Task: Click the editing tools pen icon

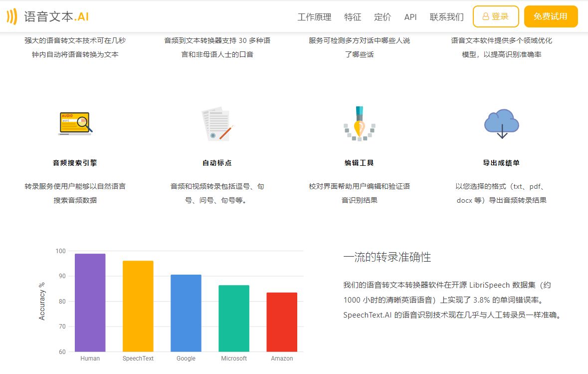Action: point(359,123)
